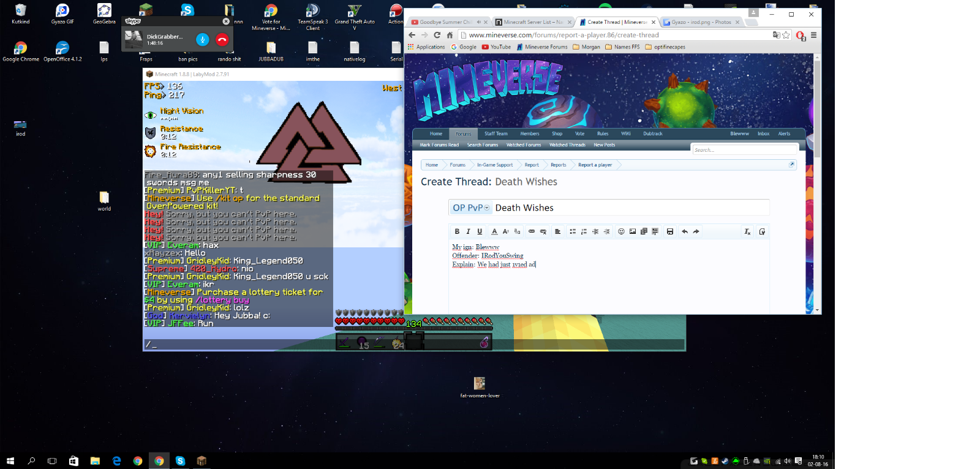
Task: Switch to Gyazo irod.png tab
Action: click(x=701, y=22)
